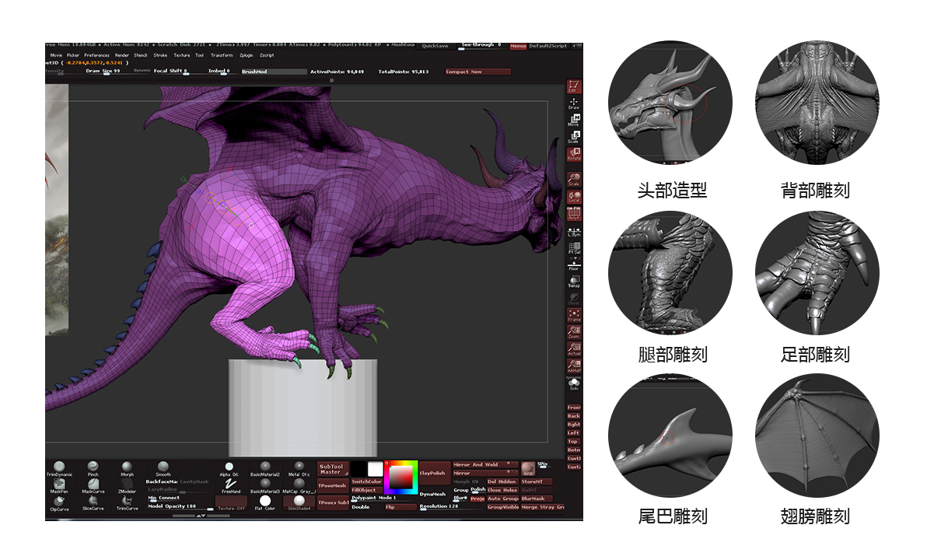Click Mirror And Weld

point(485,465)
